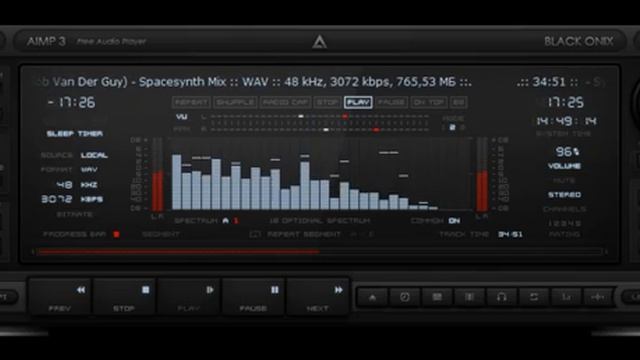This screenshot has width=640, height=360.
Task: Open the clock scheduler icon
Action: (x=404, y=297)
